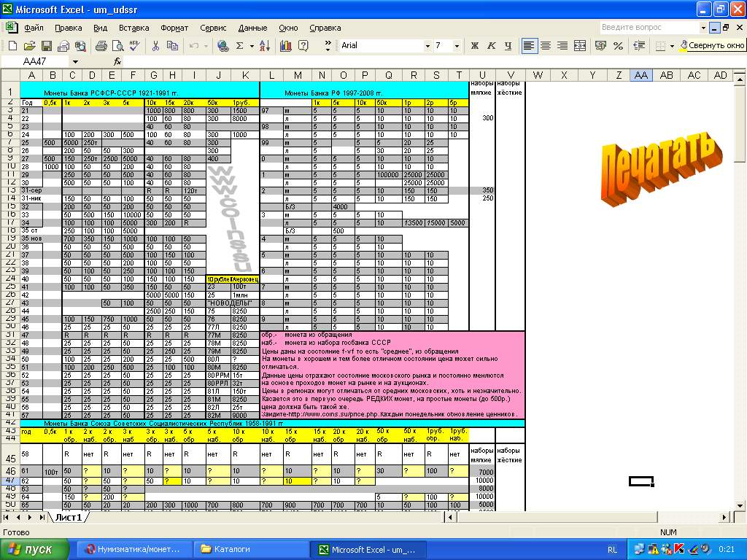This screenshot has height=560, width=747.
Task: Open the Формат menu
Action: pos(174,28)
